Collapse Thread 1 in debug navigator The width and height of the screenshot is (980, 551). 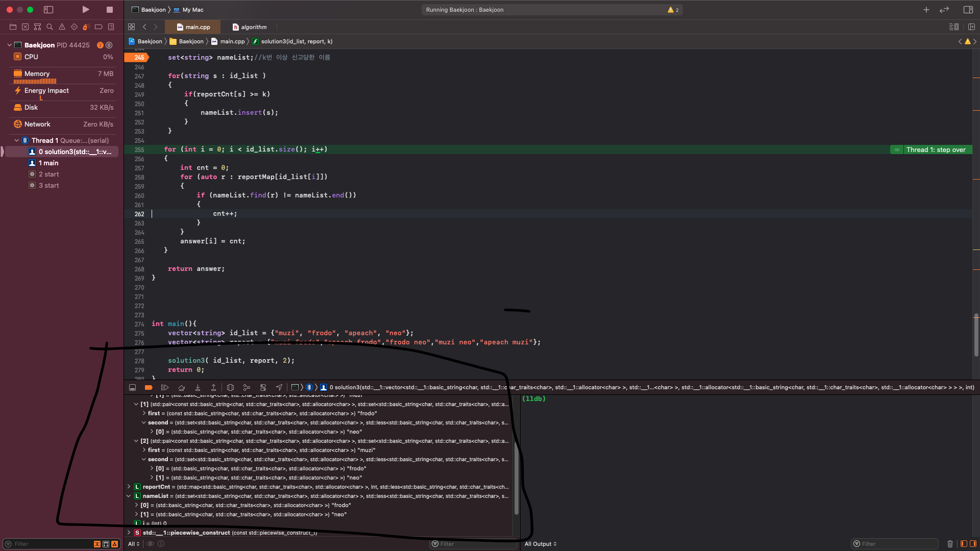[16, 140]
